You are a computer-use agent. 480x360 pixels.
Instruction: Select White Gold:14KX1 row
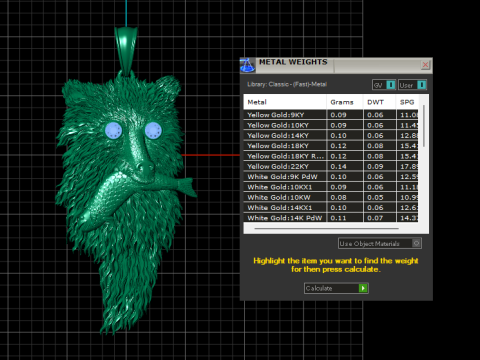click(331, 208)
